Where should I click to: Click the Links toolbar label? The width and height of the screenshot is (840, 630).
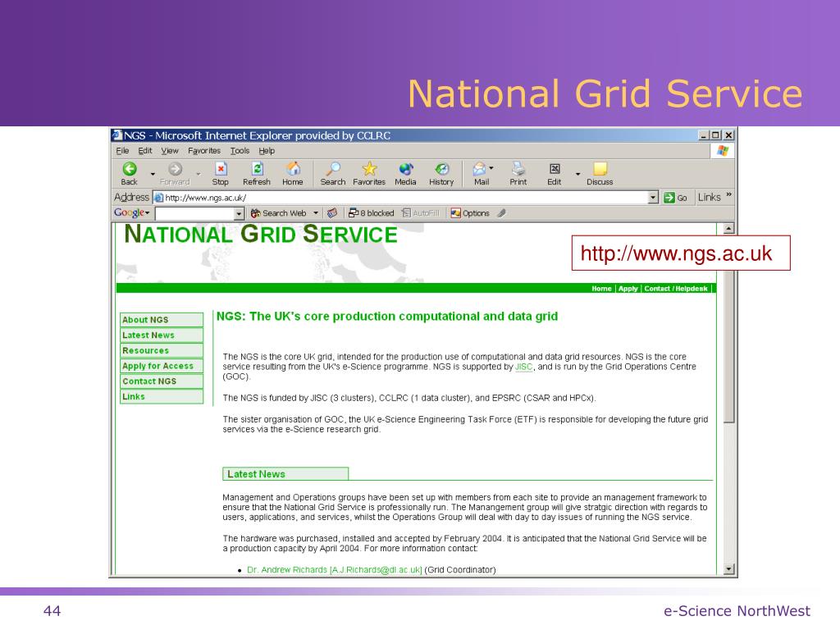pyautogui.click(x=710, y=197)
